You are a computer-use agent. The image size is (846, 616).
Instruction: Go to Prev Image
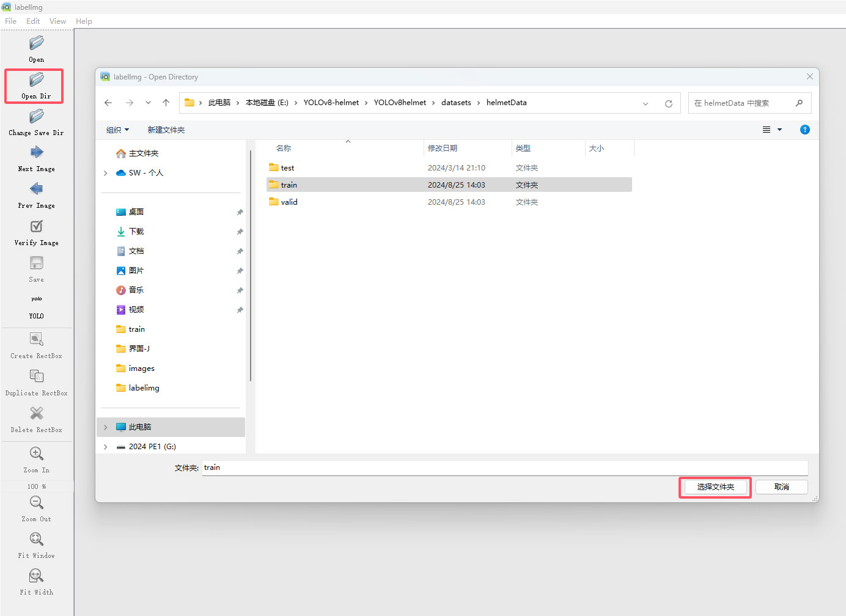[x=36, y=189]
